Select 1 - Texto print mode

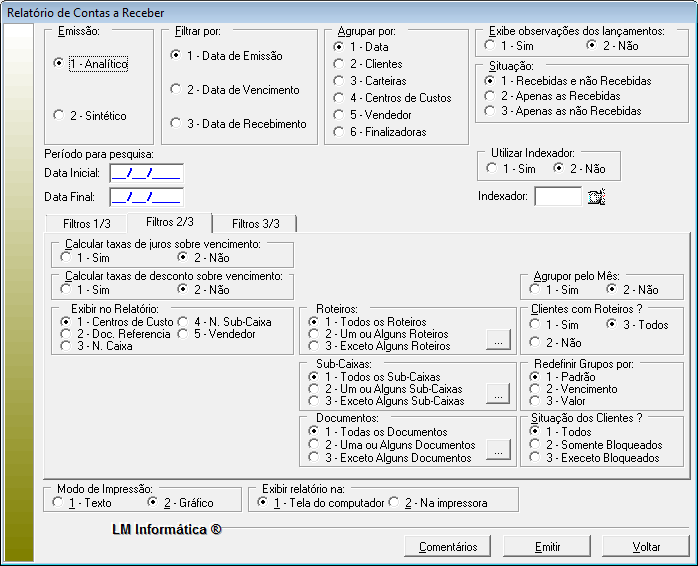click(58, 503)
